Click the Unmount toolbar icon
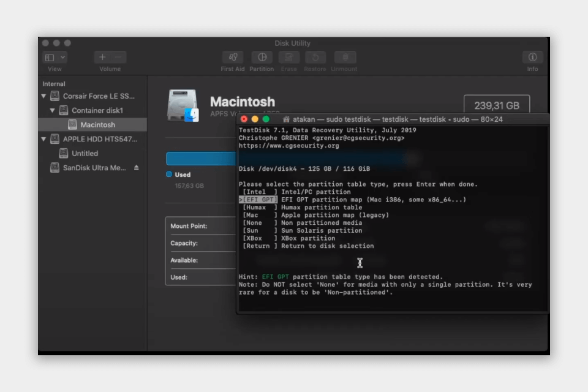Image resolution: width=588 pixels, height=392 pixels. point(344,58)
